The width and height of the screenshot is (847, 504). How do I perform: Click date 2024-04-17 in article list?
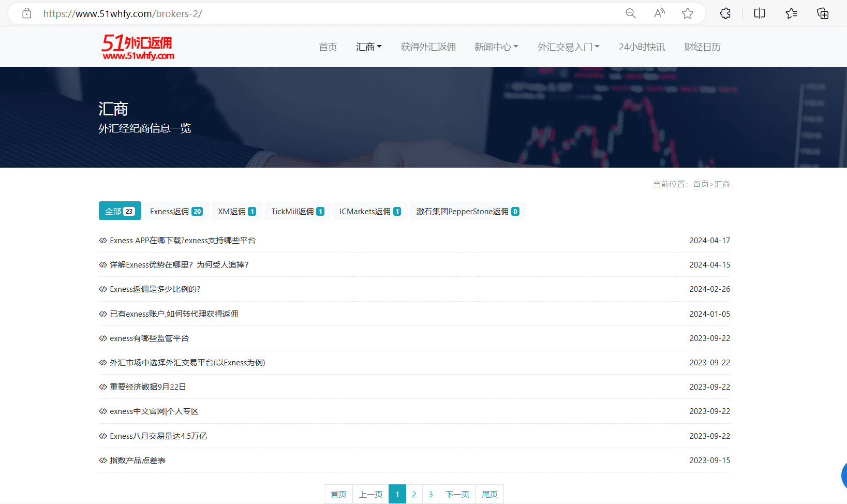pos(710,241)
